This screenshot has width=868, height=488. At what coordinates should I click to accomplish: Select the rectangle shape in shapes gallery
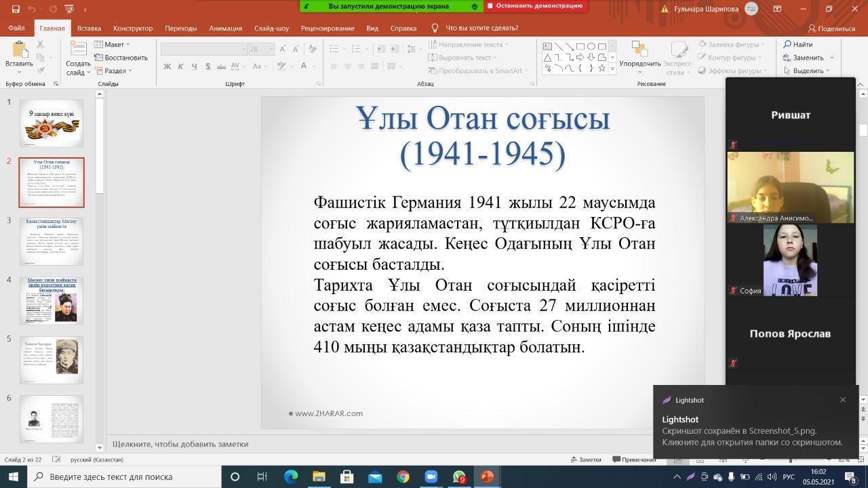tap(580, 47)
